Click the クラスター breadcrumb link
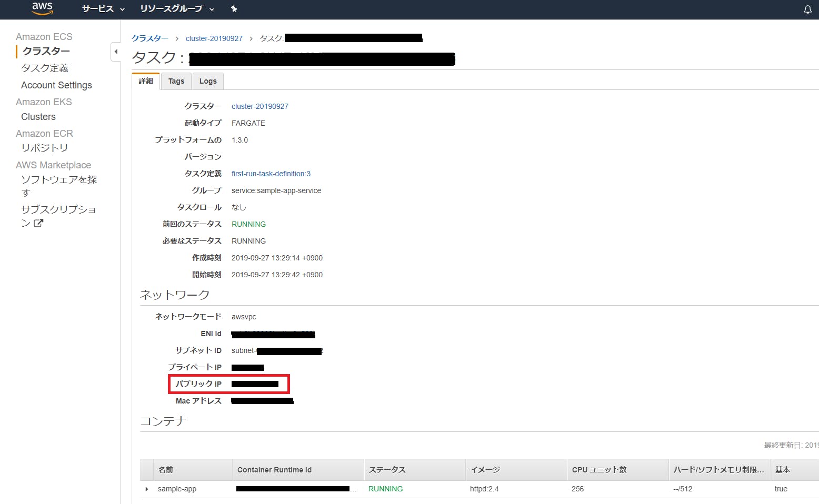819x504 pixels. pos(150,38)
